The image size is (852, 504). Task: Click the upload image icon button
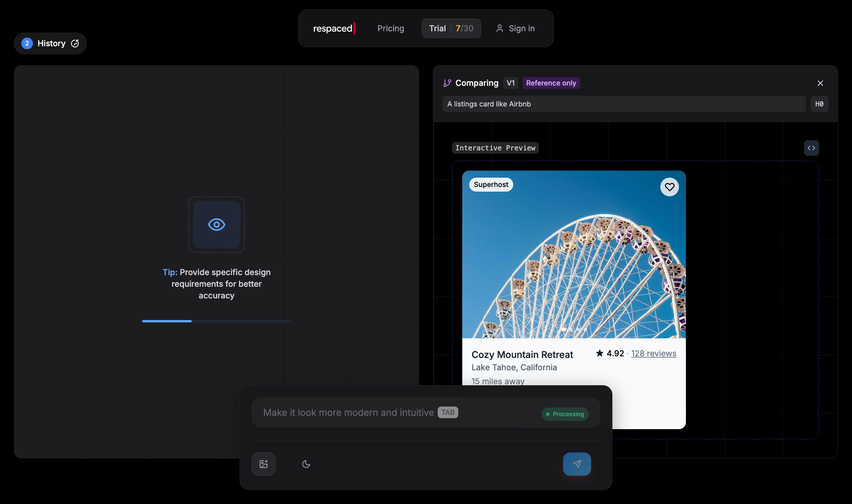[263, 464]
